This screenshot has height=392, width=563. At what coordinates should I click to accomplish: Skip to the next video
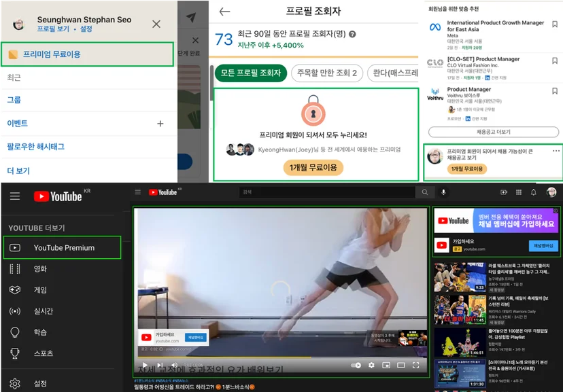pyautogui.click(x=160, y=365)
